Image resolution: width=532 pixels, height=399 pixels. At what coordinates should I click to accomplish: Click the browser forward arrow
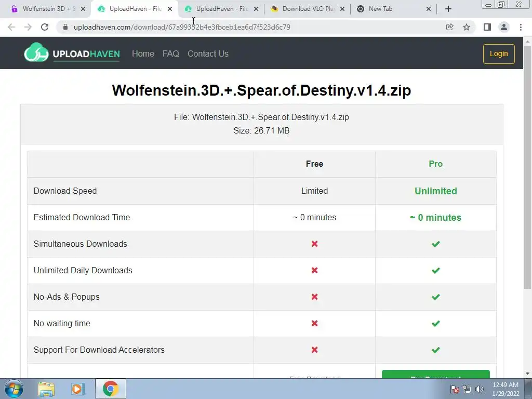(x=28, y=27)
